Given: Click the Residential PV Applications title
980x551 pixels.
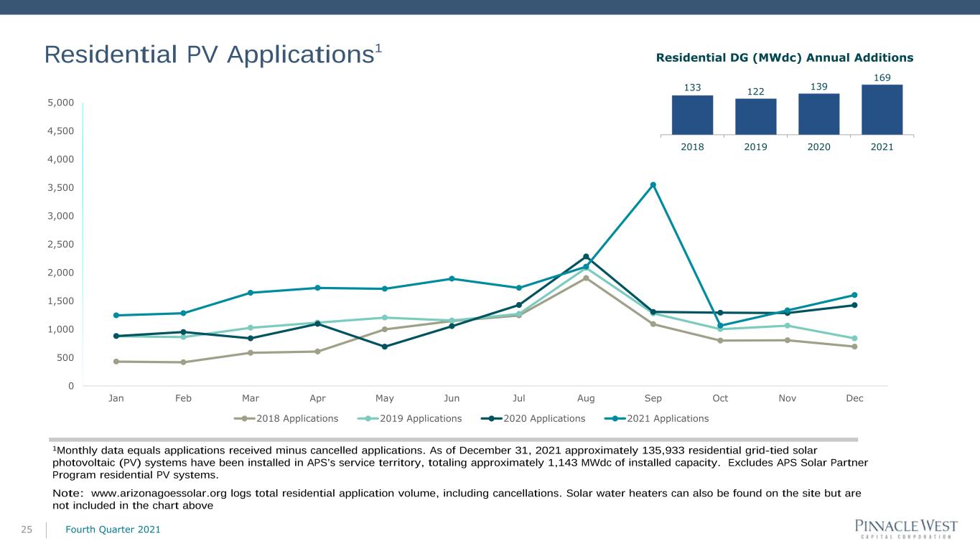Looking at the screenshot, I should [213, 55].
